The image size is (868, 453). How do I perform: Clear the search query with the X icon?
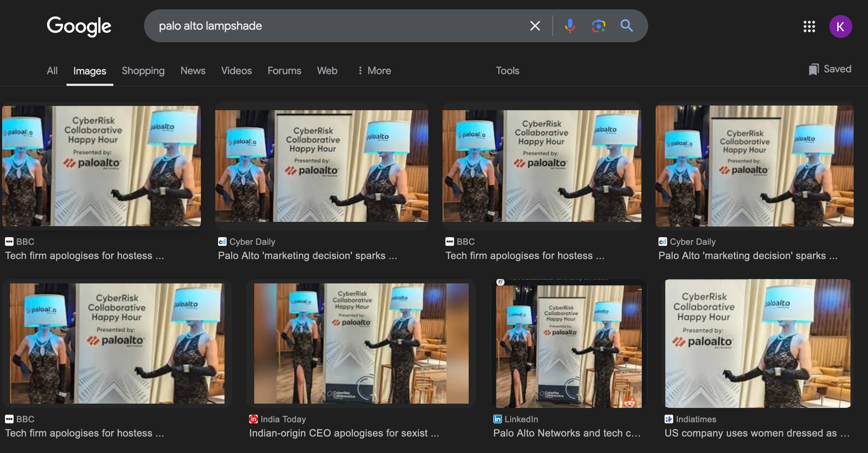[535, 26]
